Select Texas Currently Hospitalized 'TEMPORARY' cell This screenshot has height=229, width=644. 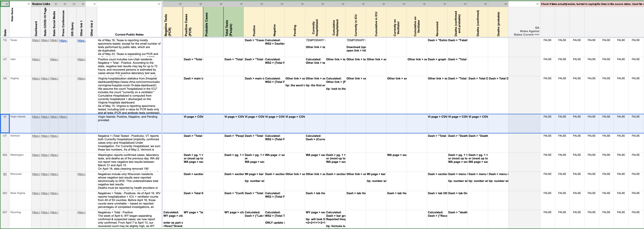coord(315,48)
